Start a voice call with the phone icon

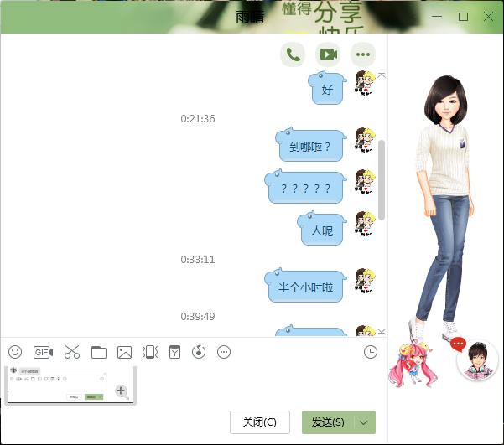tap(293, 54)
